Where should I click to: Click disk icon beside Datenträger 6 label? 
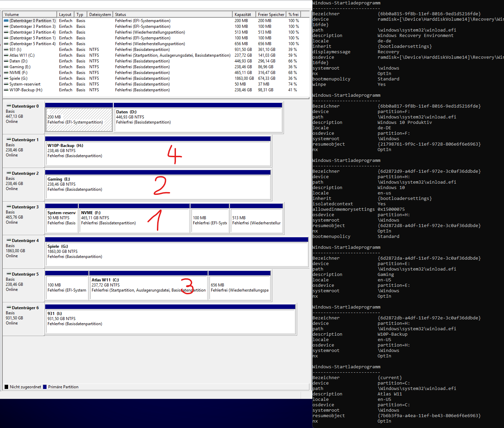click(9, 308)
